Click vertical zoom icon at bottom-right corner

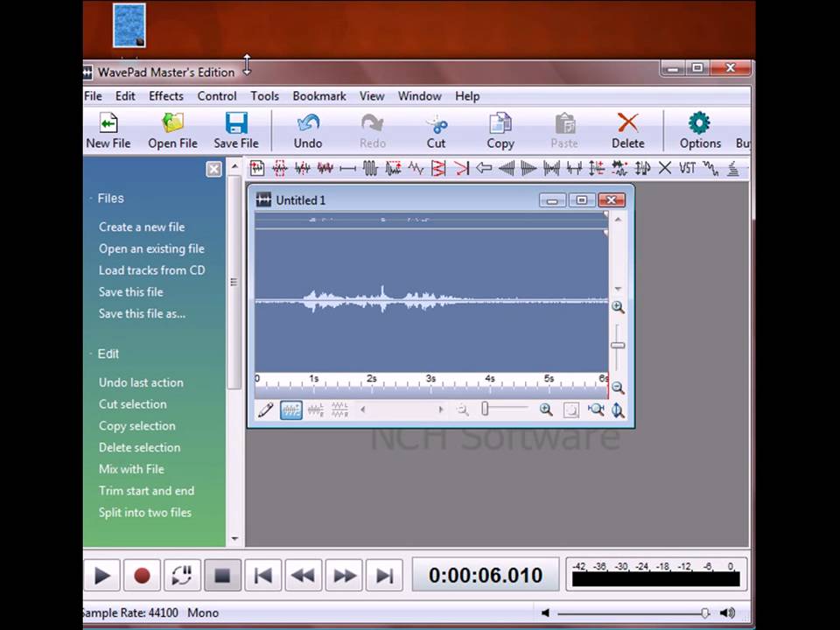click(x=619, y=410)
